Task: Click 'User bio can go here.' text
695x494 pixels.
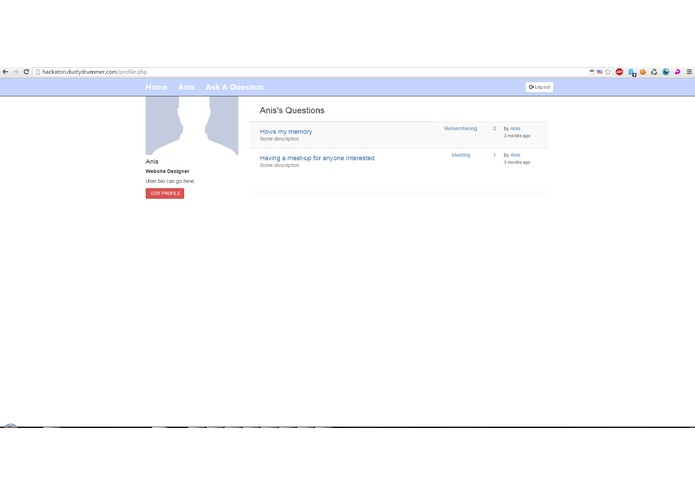Action: [x=170, y=181]
